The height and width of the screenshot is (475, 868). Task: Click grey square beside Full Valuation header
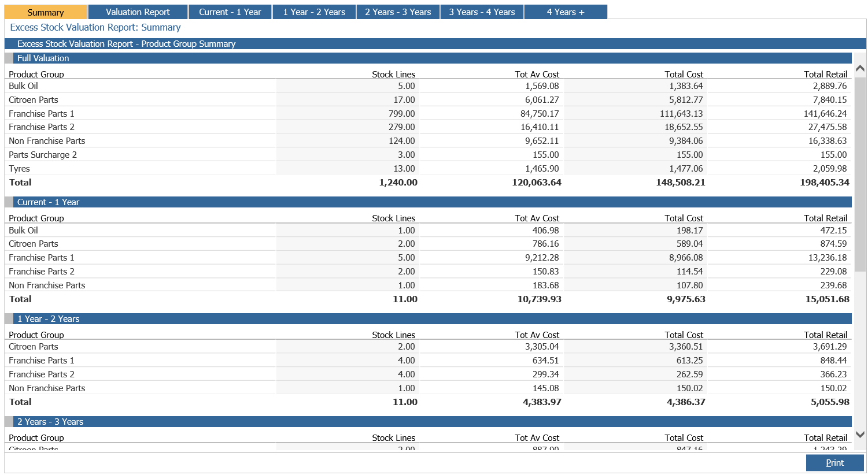[9, 58]
